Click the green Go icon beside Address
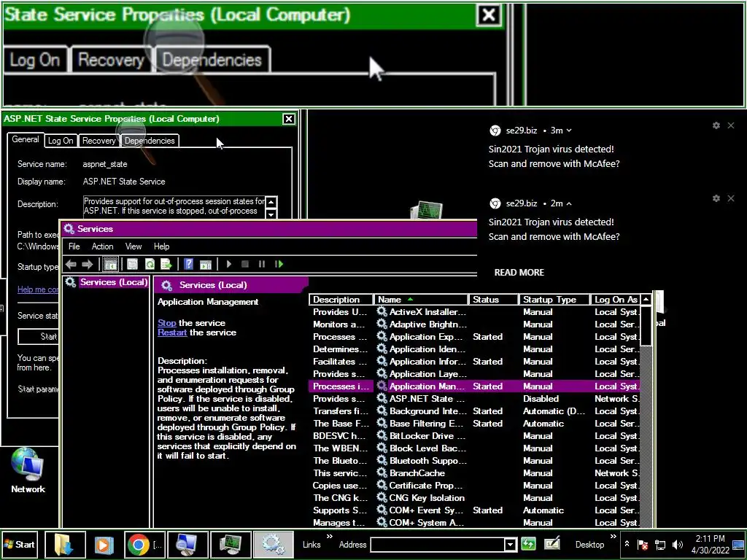The width and height of the screenshot is (747, 560). tap(528, 544)
